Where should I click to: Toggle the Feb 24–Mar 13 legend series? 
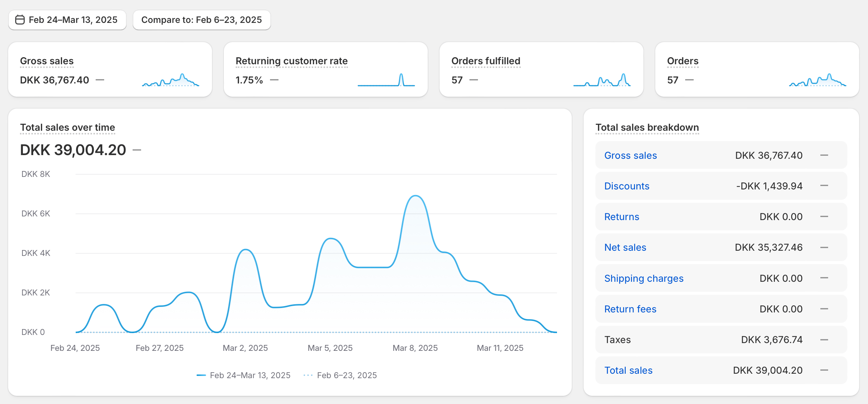(x=244, y=375)
